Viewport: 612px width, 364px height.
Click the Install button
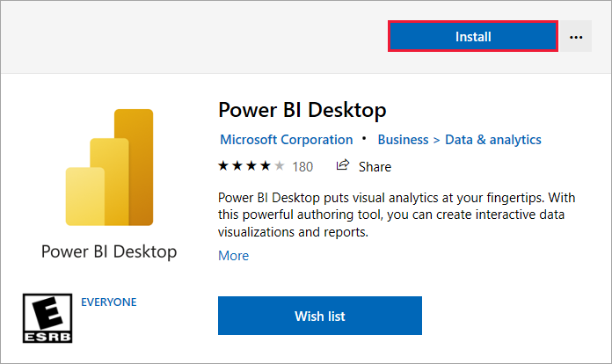coord(473,37)
